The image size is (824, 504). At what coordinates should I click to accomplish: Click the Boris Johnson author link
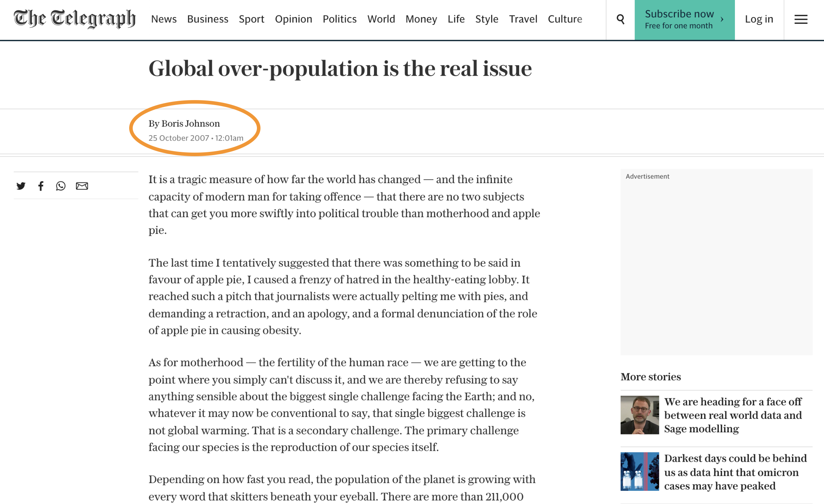[x=191, y=124]
